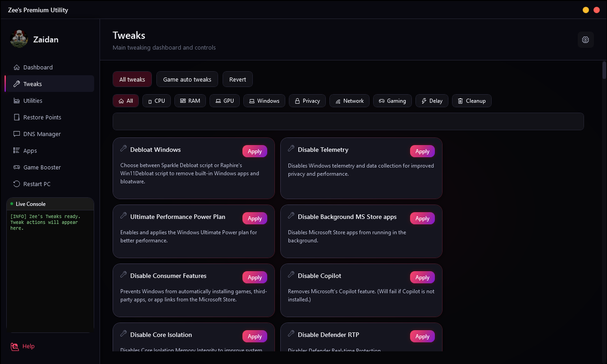Filter tweaks by Windows

[x=264, y=100]
